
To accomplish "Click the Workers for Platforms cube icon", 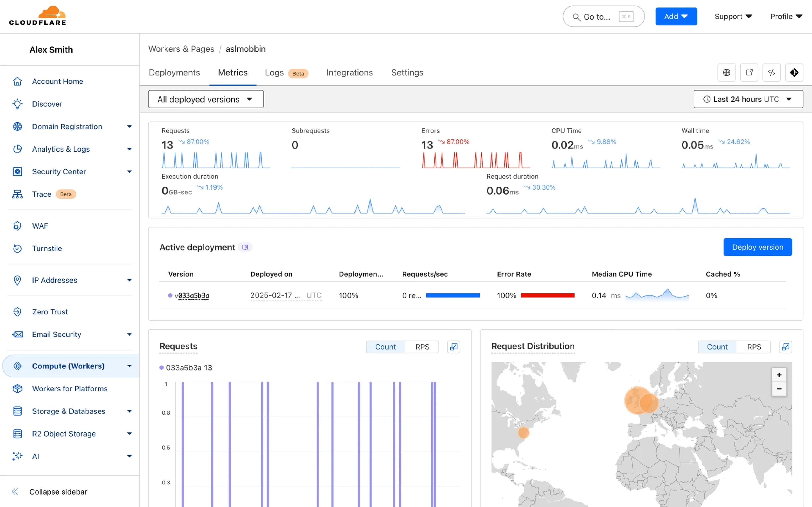I will (17, 389).
